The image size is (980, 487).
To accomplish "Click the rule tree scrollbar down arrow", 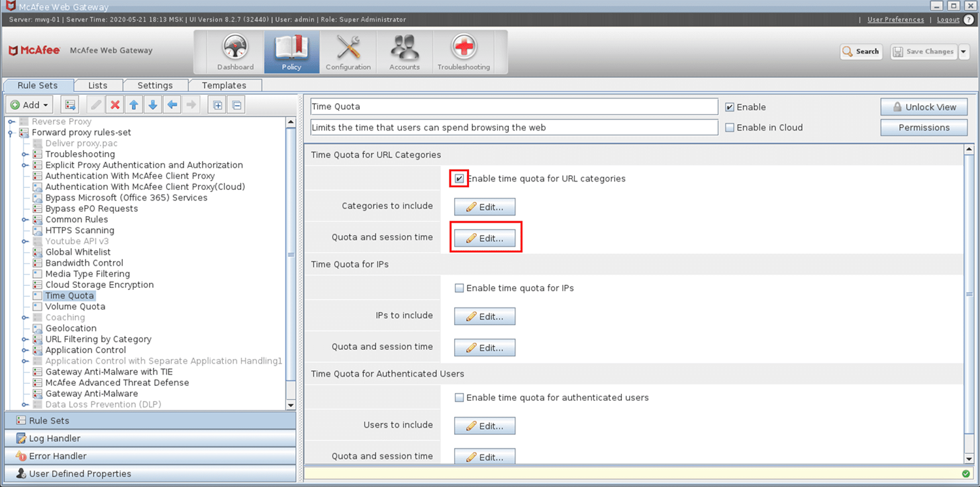I will pos(291,405).
